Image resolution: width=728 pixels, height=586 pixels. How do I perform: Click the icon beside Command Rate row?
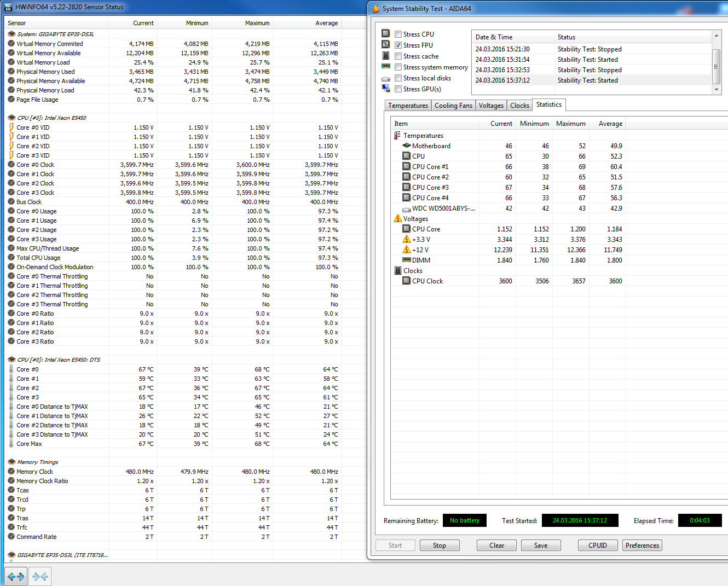click(11, 537)
